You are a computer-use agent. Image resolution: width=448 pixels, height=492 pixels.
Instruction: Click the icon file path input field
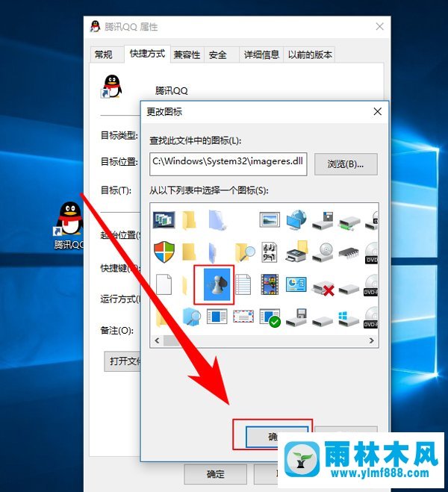click(x=228, y=164)
